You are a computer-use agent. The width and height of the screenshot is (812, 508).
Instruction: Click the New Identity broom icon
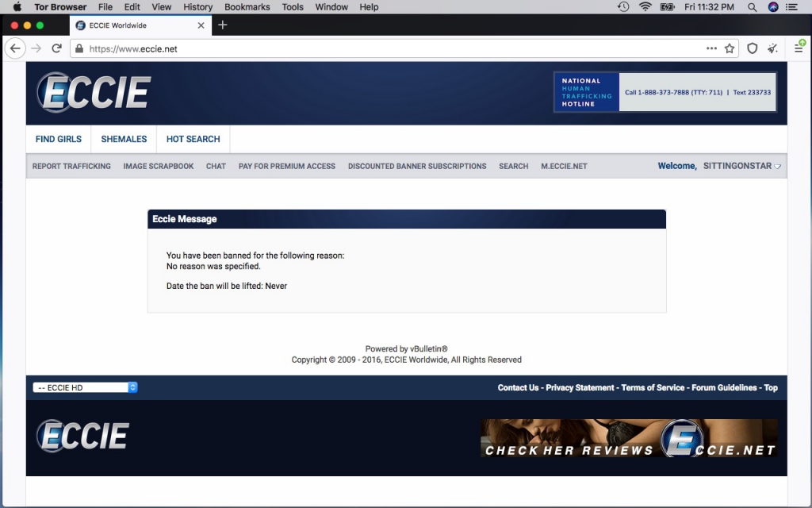coord(772,48)
